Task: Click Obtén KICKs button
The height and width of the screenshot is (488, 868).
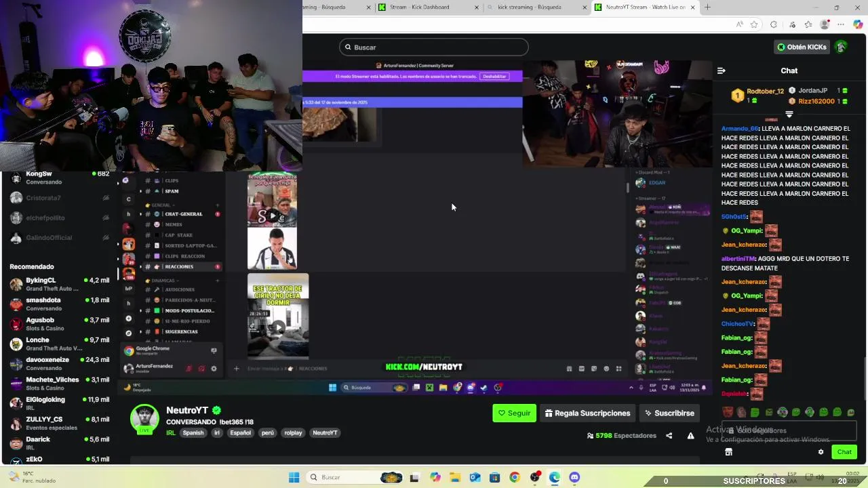Action: click(x=802, y=47)
